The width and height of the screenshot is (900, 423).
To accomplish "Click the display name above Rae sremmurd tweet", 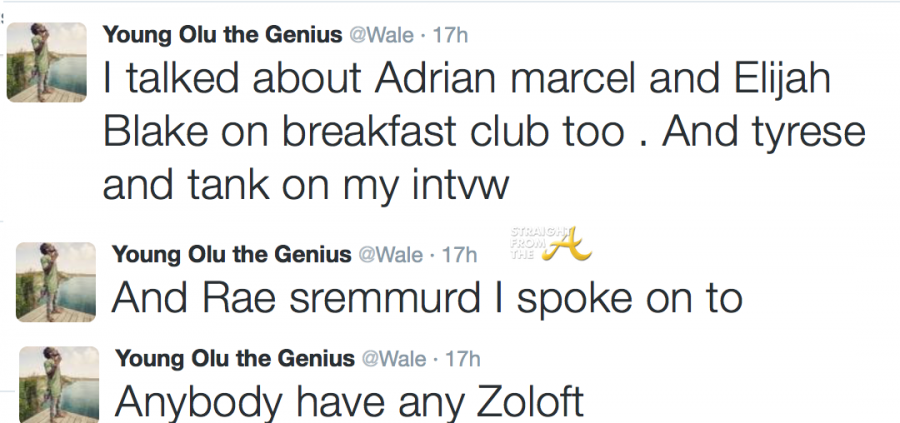I will [x=231, y=254].
